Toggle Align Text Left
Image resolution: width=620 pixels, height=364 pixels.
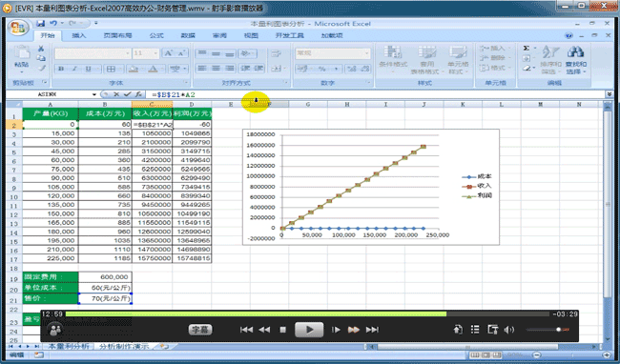coord(202,69)
